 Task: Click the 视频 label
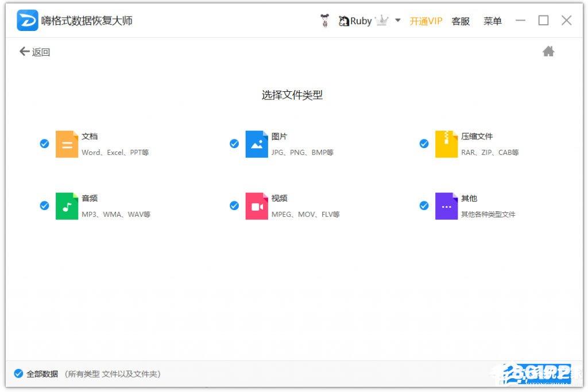280,198
